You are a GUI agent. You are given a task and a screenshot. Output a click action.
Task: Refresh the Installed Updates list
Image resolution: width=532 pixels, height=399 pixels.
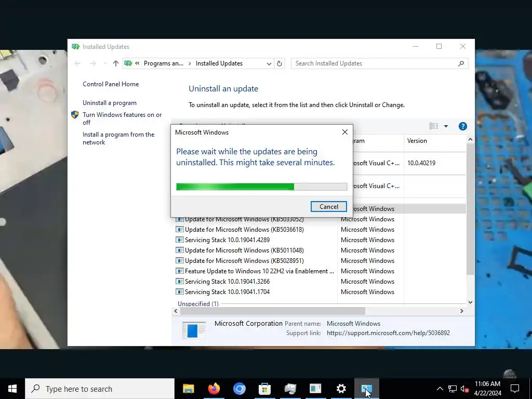click(x=279, y=63)
